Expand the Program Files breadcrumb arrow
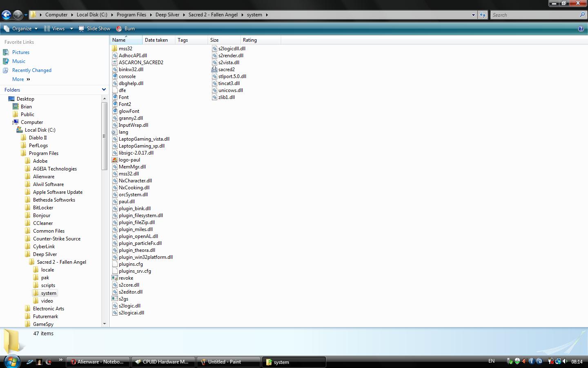The height and width of the screenshot is (368, 588). coord(150,15)
